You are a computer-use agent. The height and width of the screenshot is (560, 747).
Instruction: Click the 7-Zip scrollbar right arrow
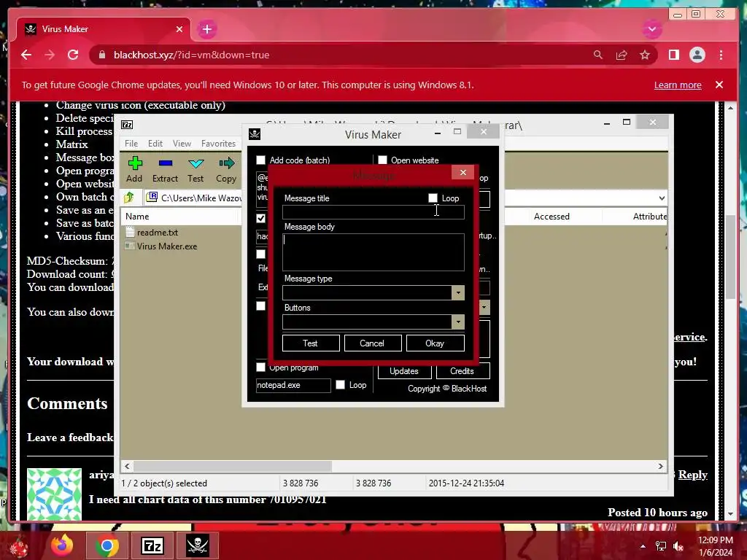[661, 466]
